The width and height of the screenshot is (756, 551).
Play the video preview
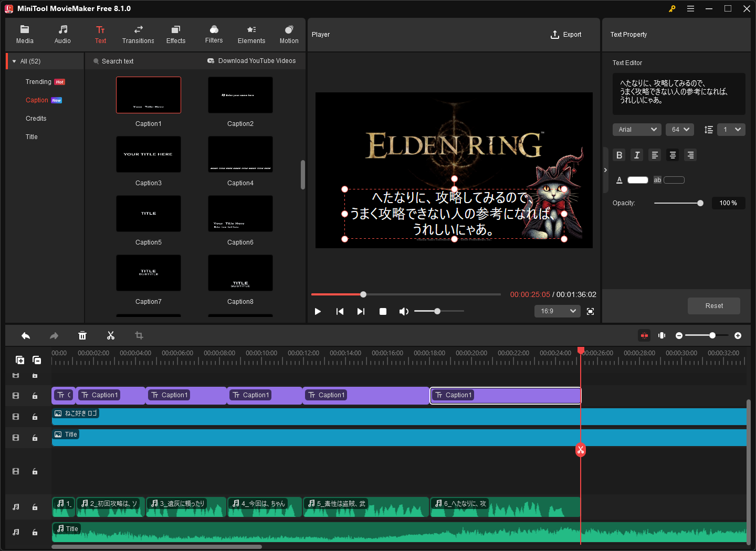318,312
